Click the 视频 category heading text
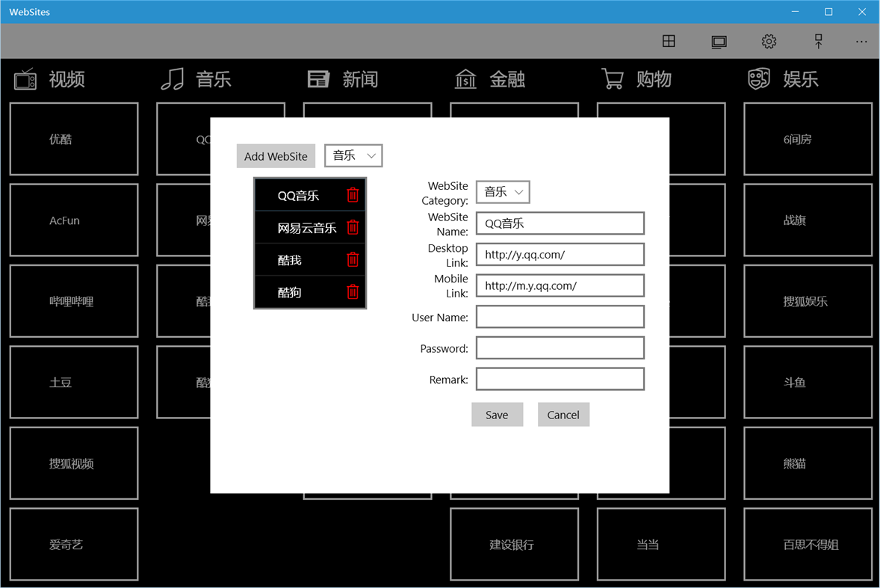880x588 pixels. (x=66, y=79)
